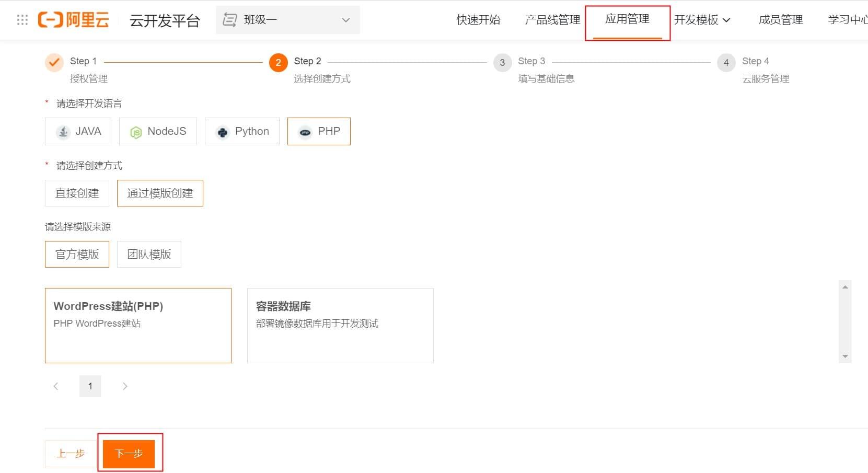Click the Step 2 number circle

[x=278, y=63]
